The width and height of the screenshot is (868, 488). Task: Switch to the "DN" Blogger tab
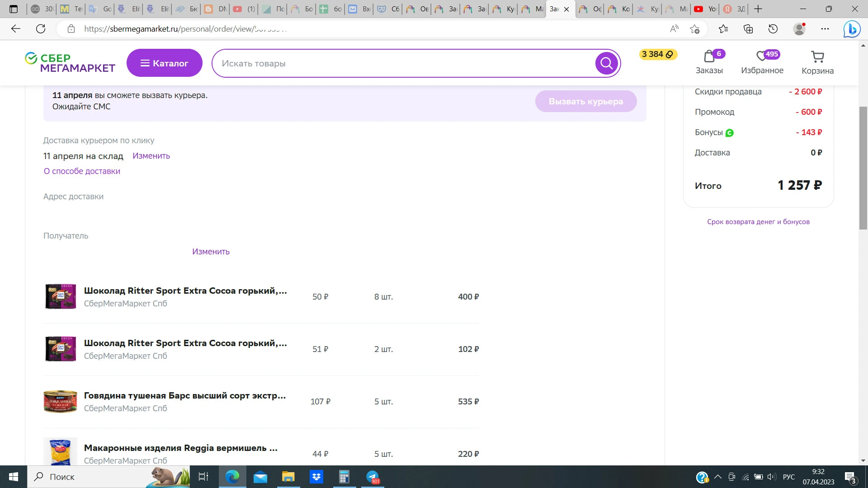[215, 9]
